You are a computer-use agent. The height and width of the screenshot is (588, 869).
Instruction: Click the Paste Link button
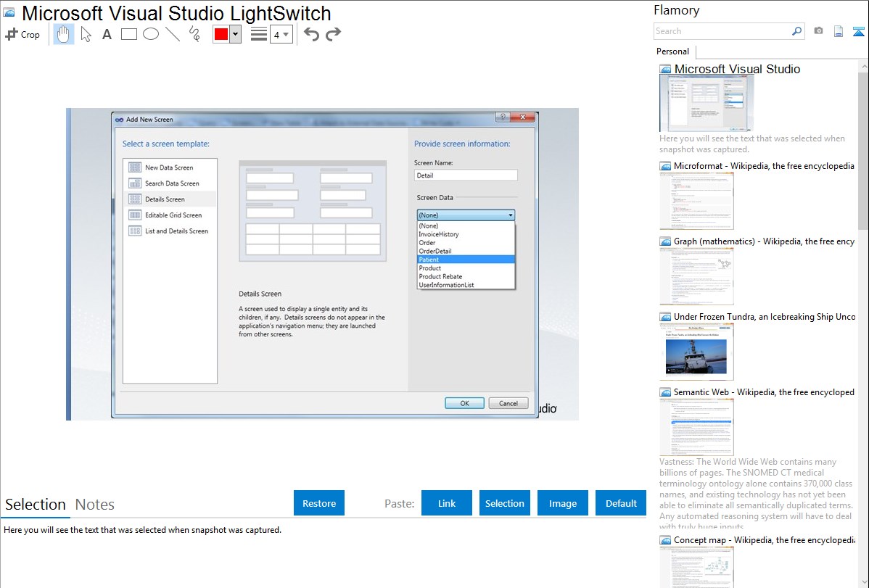(x=447, y=503)
